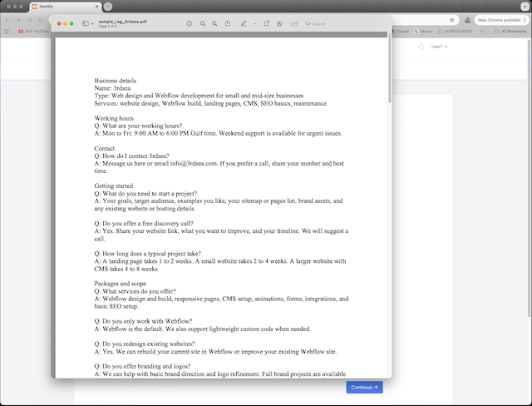Bookmark this page with the star
Image resolution: width=532 pixels, height=406 pixels.
coord(452,20)
